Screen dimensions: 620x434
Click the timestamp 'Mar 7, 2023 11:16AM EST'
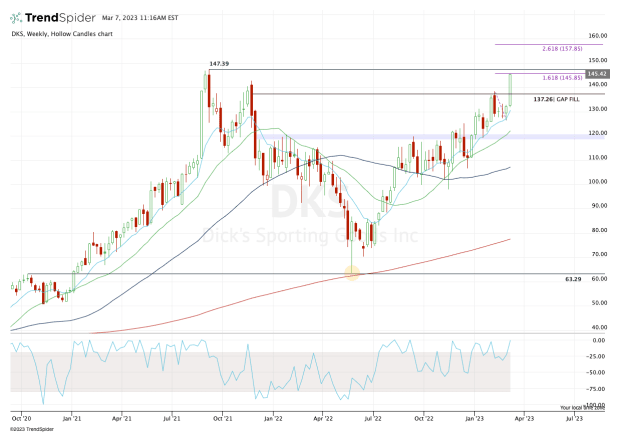click(140, 18)
